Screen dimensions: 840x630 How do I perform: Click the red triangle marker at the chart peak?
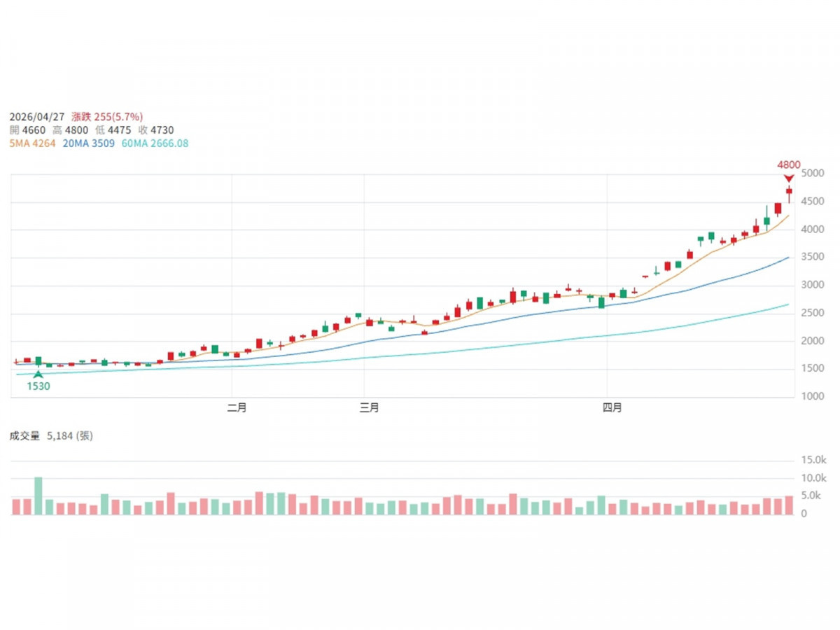pos(789,178)
